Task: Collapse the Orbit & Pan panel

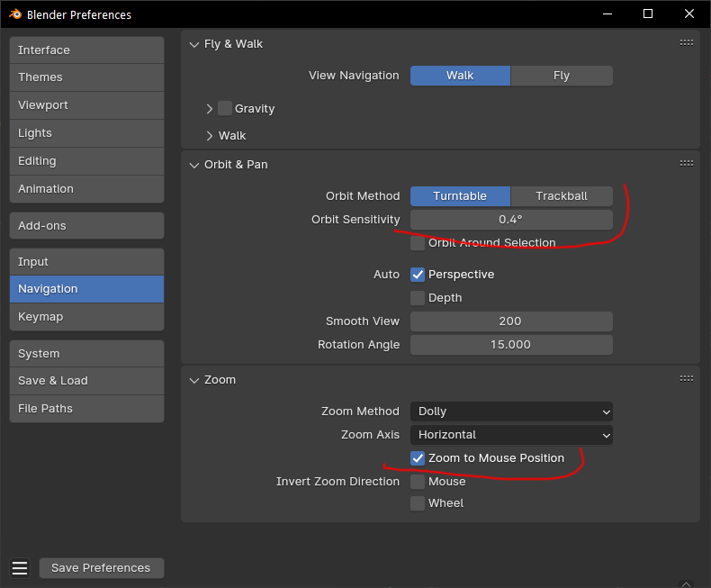Action: point(194,165)
